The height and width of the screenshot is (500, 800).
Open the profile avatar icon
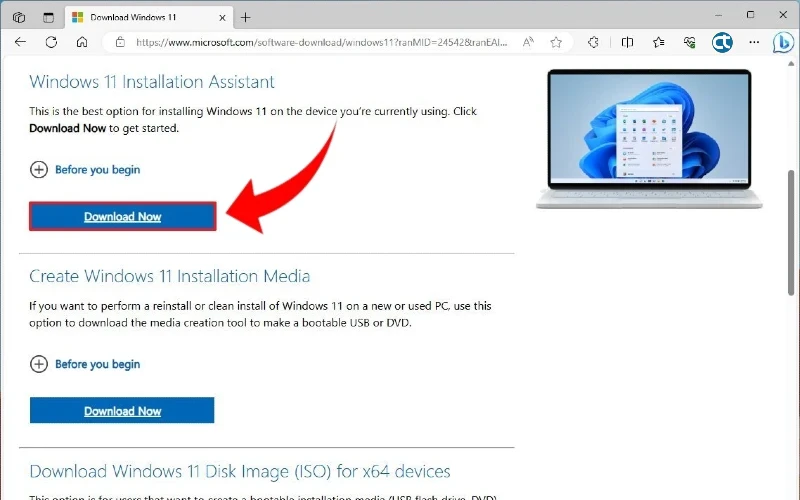point(722,42)
